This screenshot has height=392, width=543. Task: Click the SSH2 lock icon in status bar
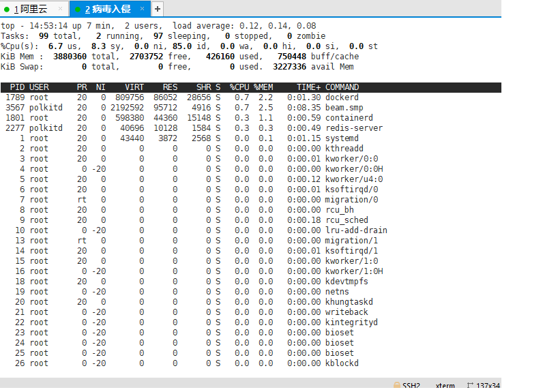click(397, 385)
